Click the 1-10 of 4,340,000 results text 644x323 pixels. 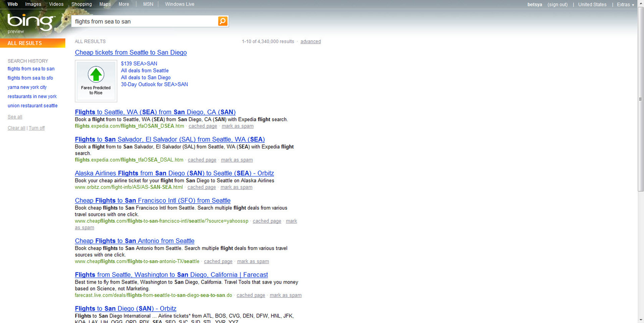(268, 41)
